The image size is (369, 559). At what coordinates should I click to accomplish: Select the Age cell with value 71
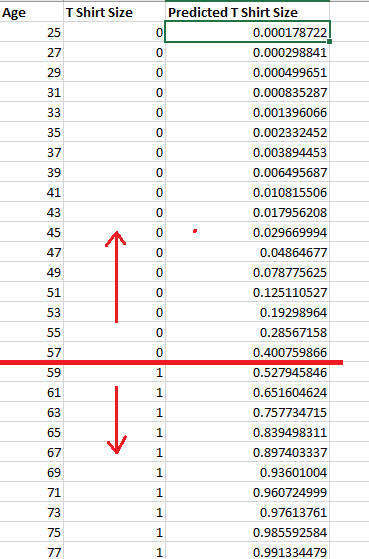click(x=31, y=492)
